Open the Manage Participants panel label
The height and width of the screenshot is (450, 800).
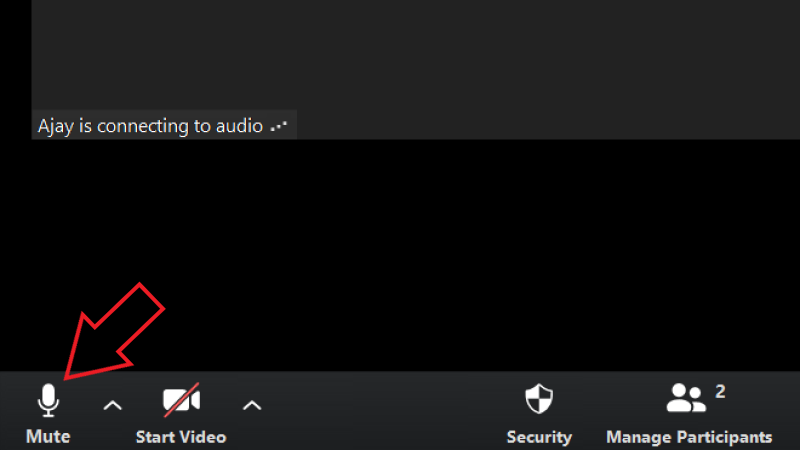[689, 437]
